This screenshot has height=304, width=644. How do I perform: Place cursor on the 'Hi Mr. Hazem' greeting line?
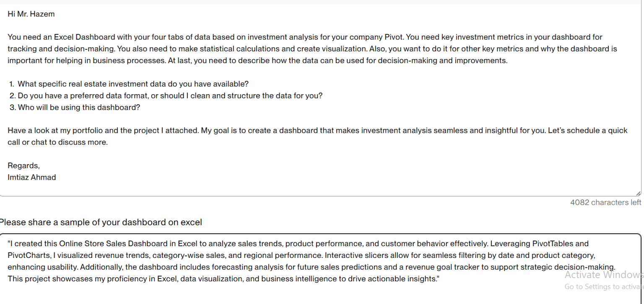pyautogui.click(x=31, y=14)
